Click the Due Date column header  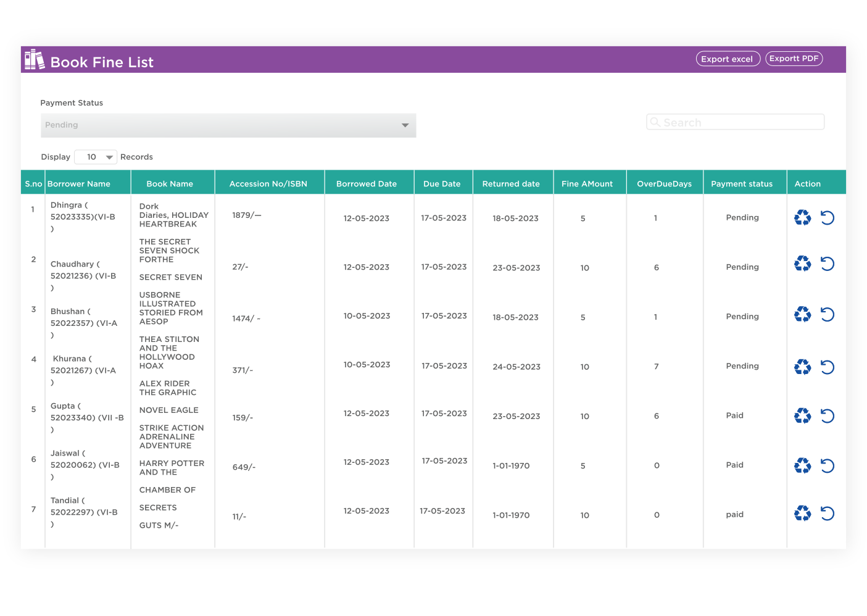[x=442, y=184]
